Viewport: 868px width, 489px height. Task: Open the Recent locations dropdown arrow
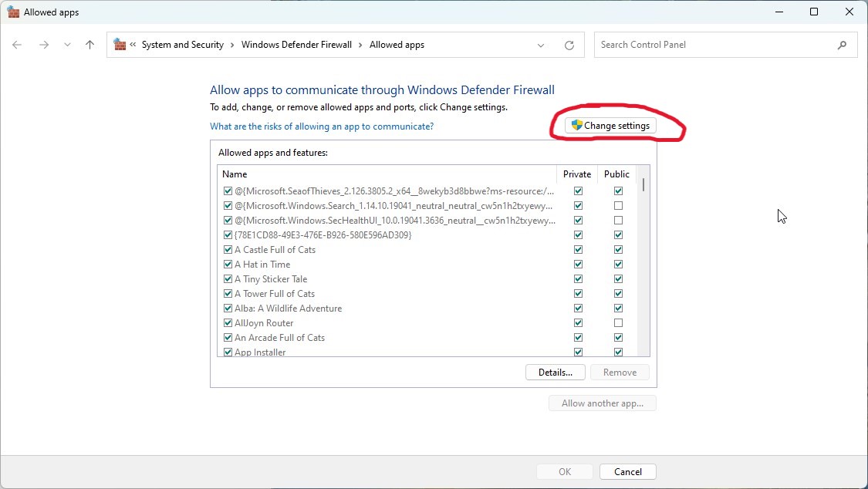pyautogui.click(x=67, y=45)
